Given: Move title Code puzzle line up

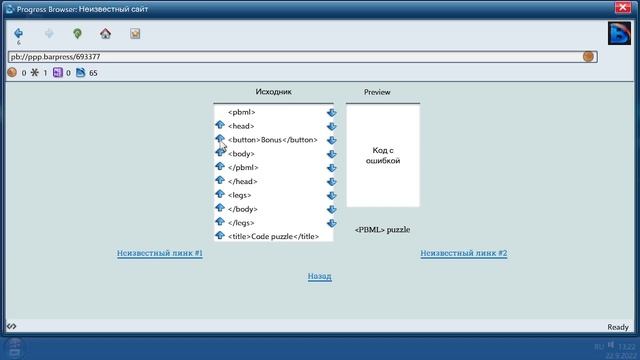Looking at the screenshot, I should [220, 236].
